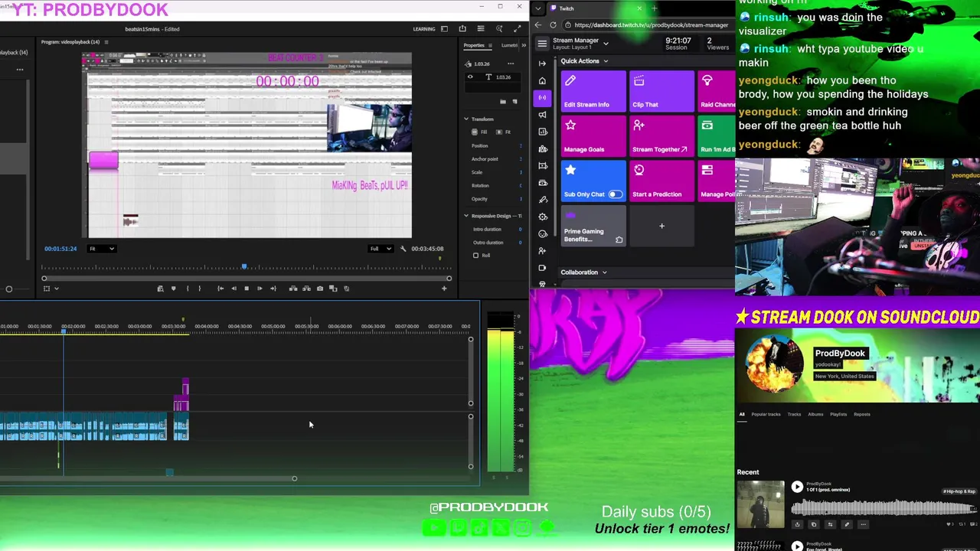The image size is (980, 551).
Task: Open a new browser tab
Action: click(654, 8)
